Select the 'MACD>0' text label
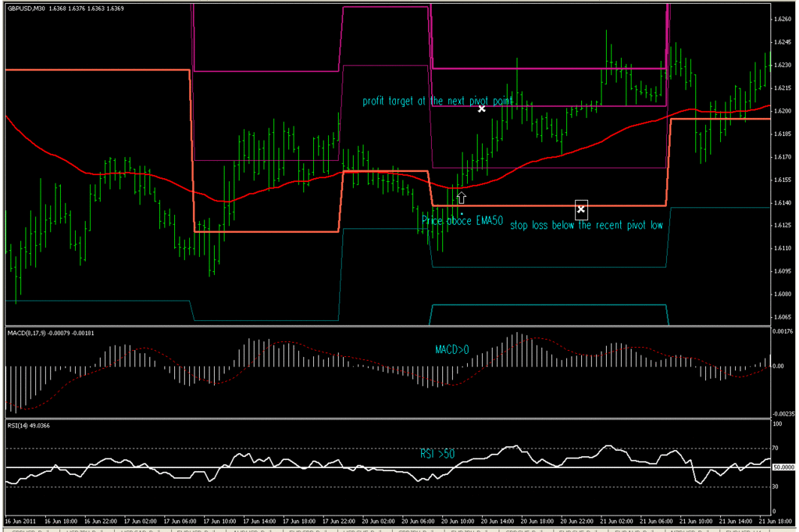The height and width of the screenshot is (532, 799). (452, 349)
